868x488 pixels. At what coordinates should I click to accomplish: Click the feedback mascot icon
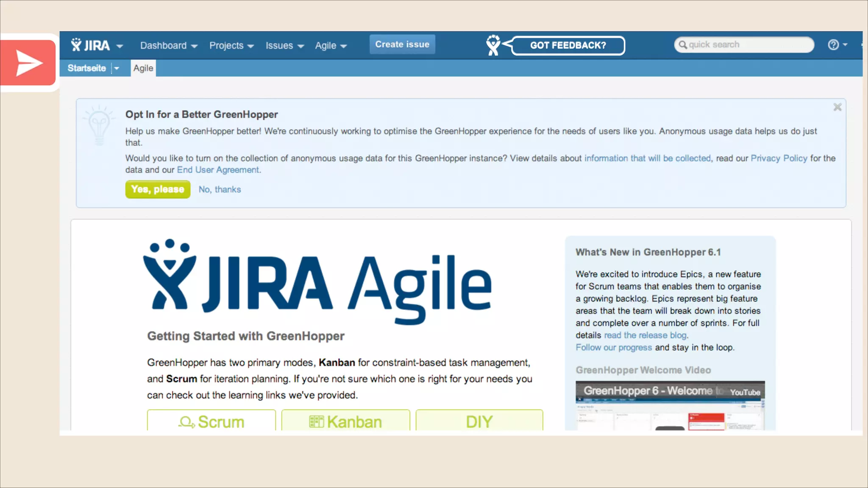tap(493, 45)
